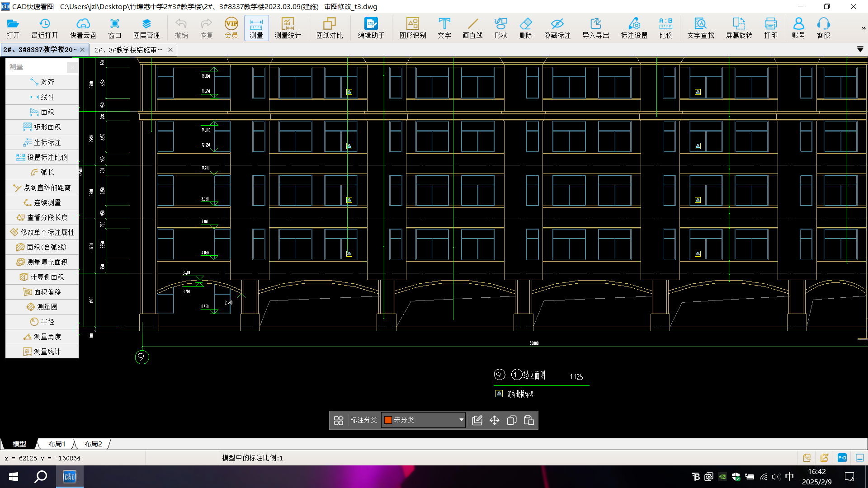Viewport: 868px width, 488px height.
Task: Select 弧长 arc length
Action: [x=42, y=172]
